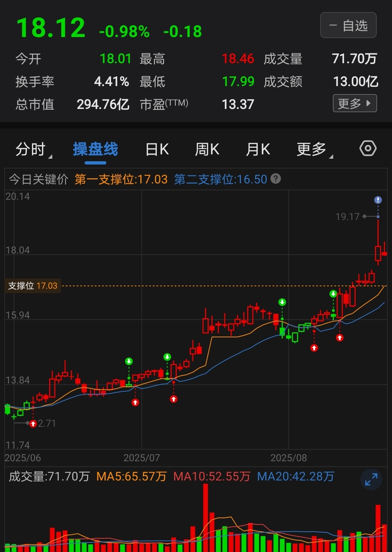The image size is (392, 552).
Task: Tap MA20:42.28万 volume indicator
Action: coord(296,476)
